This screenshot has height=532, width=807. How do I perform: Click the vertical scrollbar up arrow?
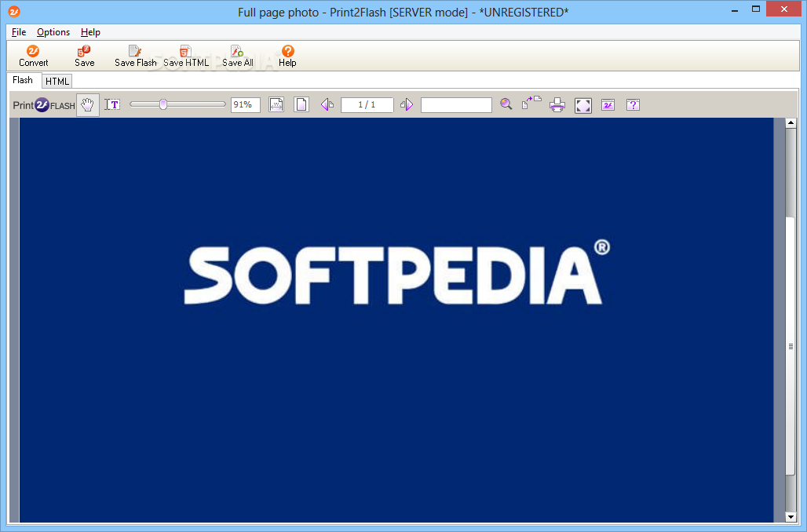tap(791, 123)
